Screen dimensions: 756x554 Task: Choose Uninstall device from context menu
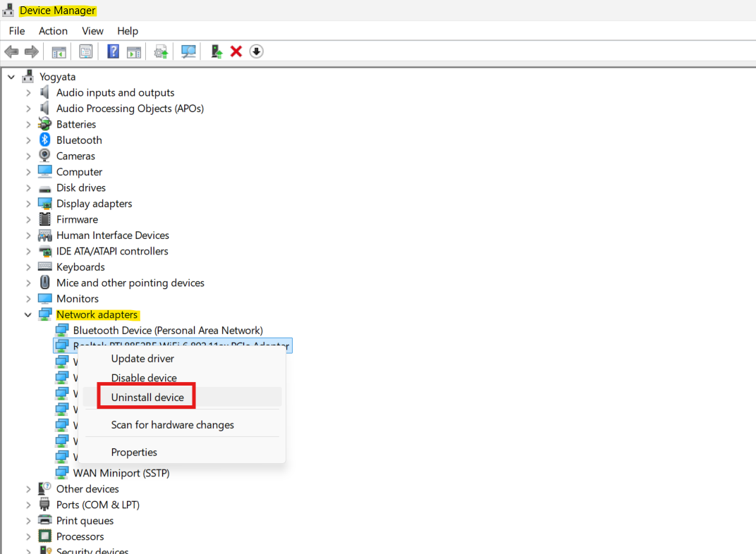pos(147,398)
